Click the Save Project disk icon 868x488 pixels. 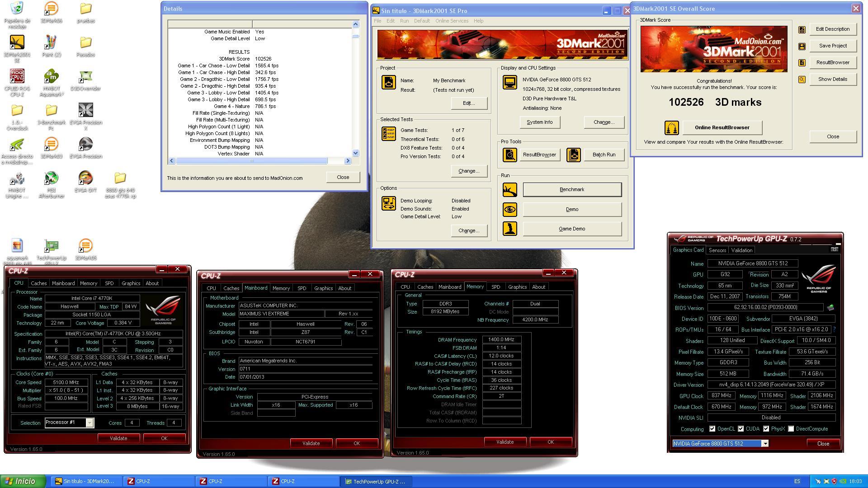coord(802,46)
